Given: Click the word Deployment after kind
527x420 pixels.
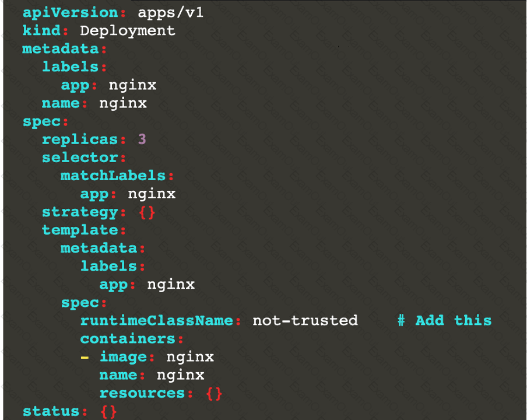Looking at the screenshot, I should tap(127, 30).
